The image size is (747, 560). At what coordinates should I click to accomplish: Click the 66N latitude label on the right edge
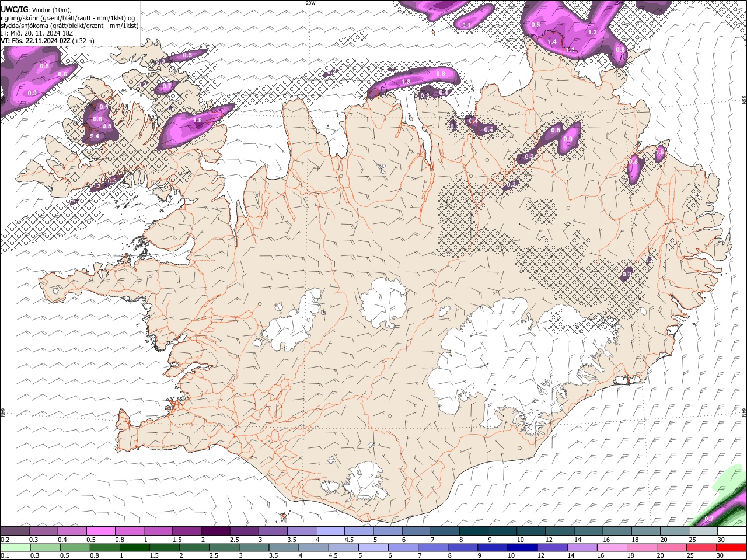[744, 100]
